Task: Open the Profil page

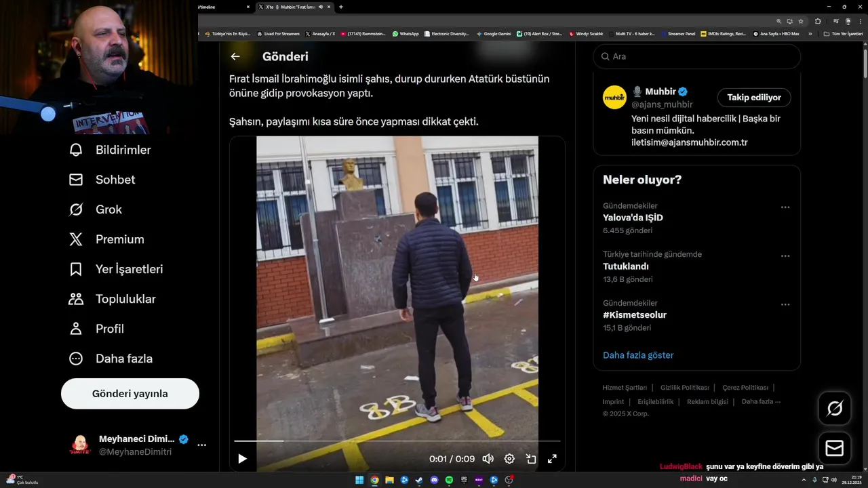Action: click(x=96, y=329)
